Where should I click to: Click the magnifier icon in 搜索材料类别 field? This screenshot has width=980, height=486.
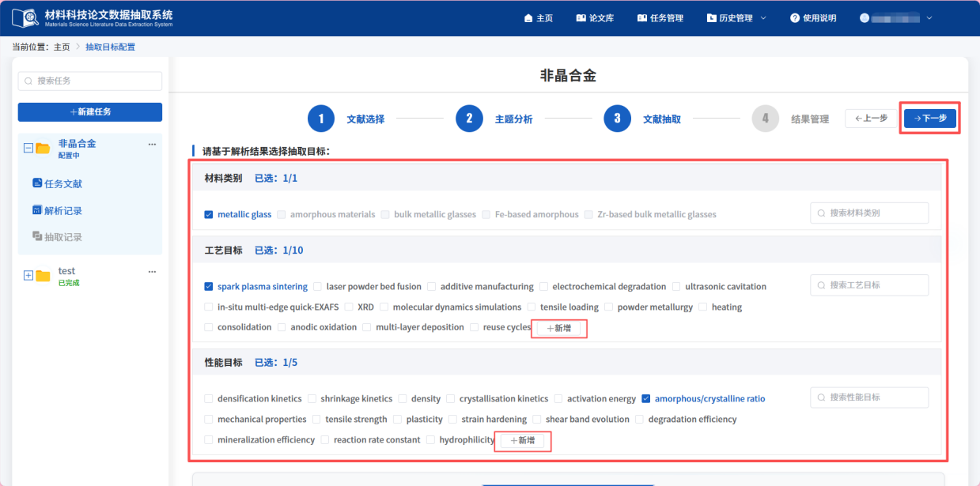(x=821, y=212)
